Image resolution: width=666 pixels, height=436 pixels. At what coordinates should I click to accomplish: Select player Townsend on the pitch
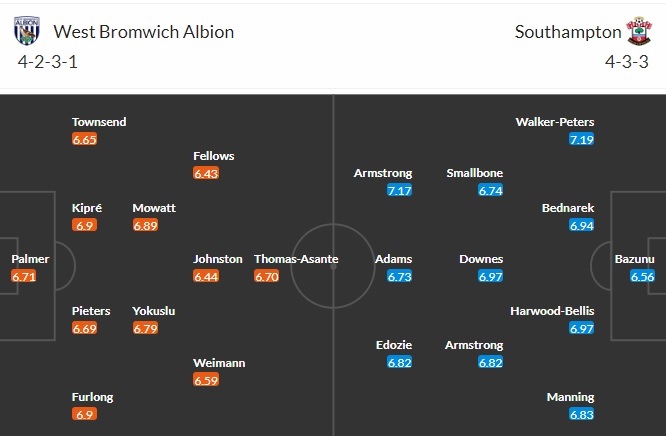pyautogui.click(x=99, y=122)
